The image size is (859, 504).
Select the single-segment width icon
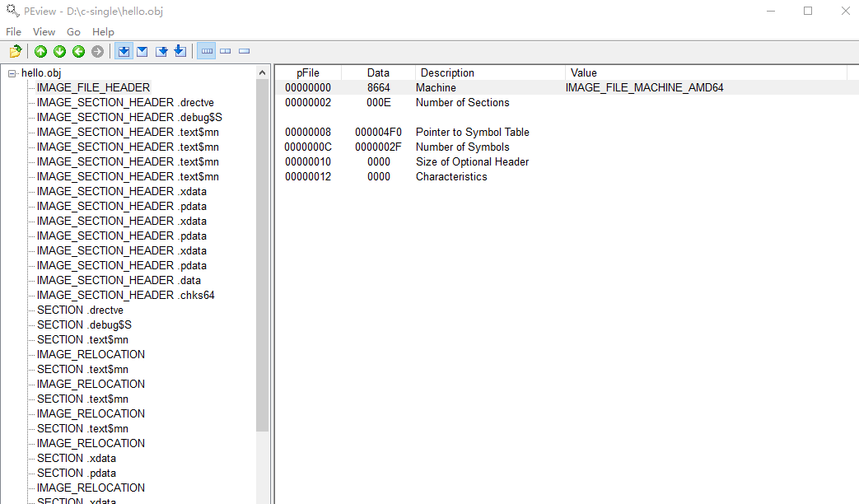(x=245, y=52)
